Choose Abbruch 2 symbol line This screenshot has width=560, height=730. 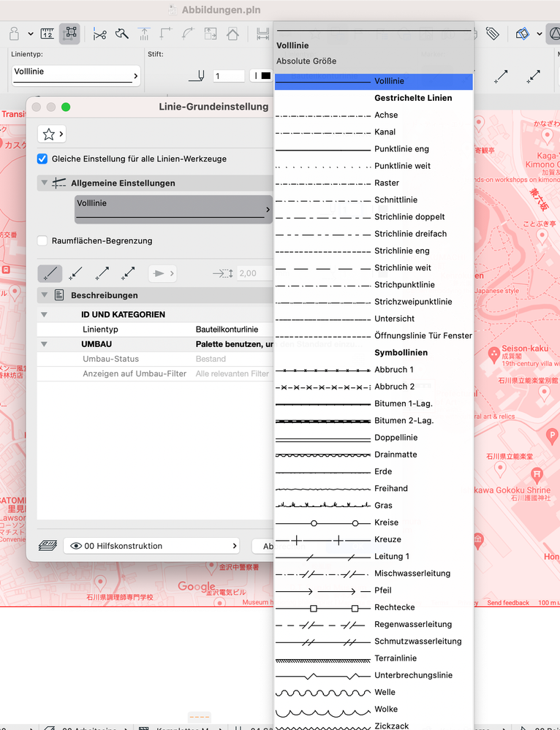(374, 387)
